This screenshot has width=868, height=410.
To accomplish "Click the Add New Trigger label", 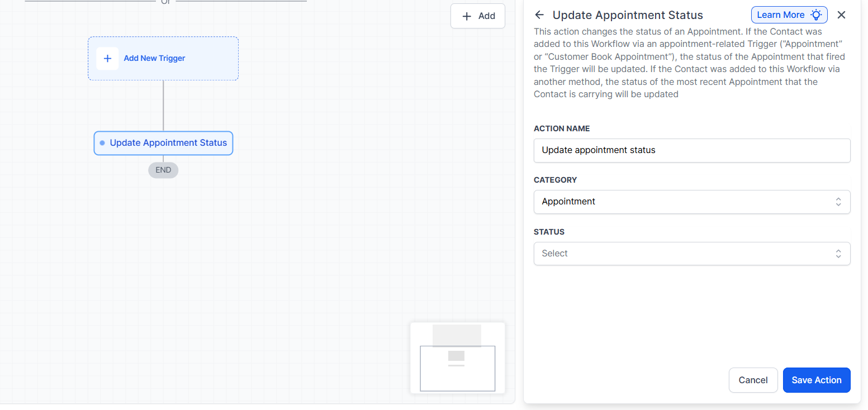I will [x=154, y=58].
